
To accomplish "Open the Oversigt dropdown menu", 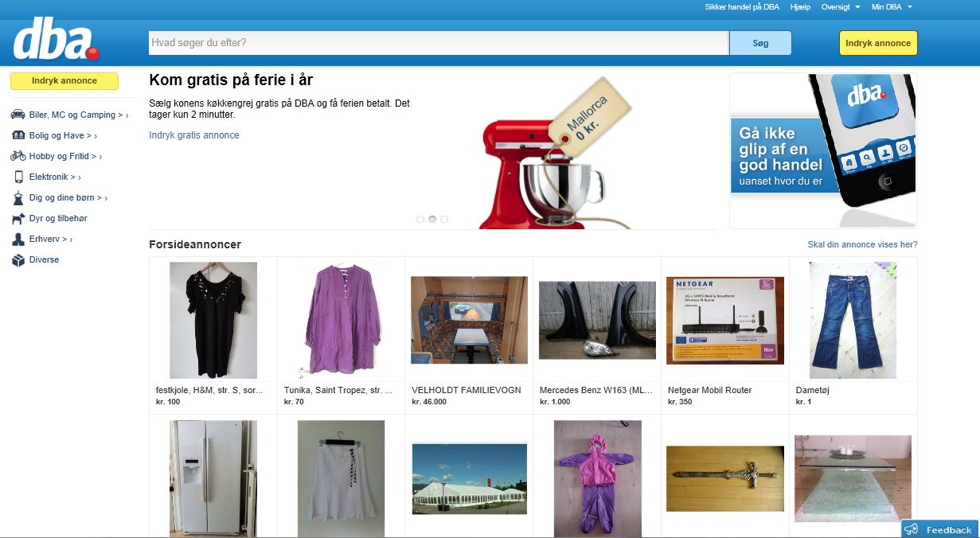I will (x=841, y=7).
